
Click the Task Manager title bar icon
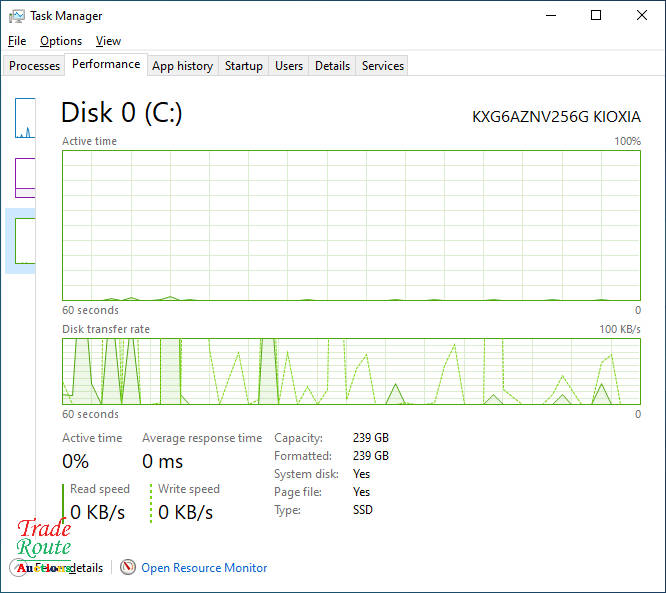click(16, 16)
